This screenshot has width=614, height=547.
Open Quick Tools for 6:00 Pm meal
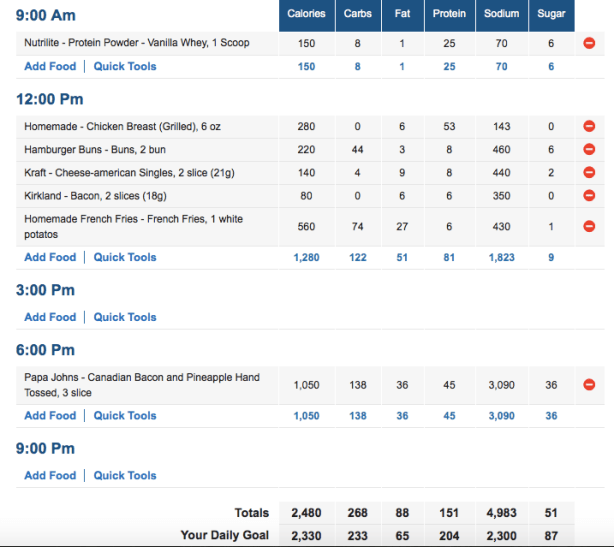click(x=125, y=415)
